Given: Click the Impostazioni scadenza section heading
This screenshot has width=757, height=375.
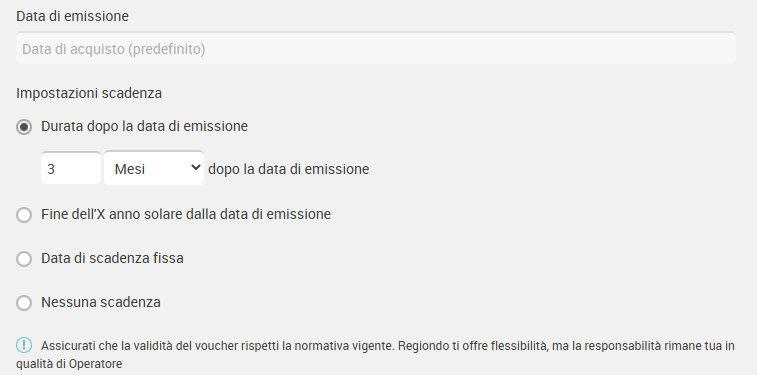Looking at the screenshot, I should [x=89, y=93].
